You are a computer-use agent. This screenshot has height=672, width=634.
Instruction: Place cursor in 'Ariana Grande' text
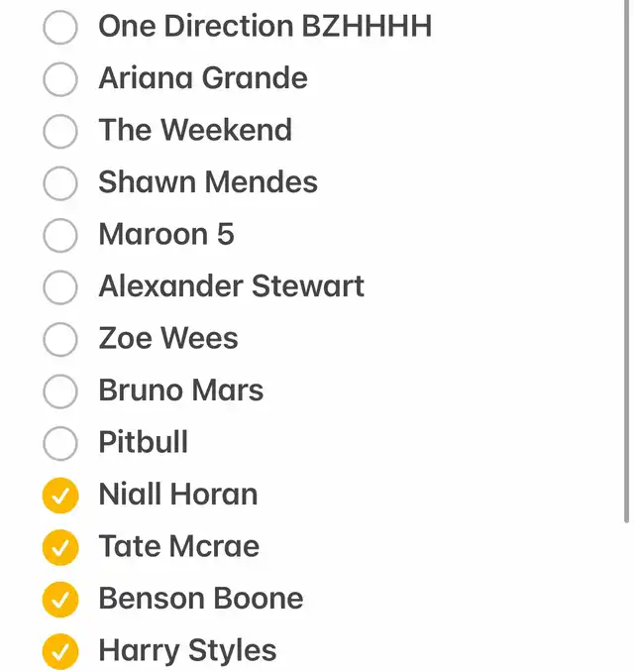(203, 78)
